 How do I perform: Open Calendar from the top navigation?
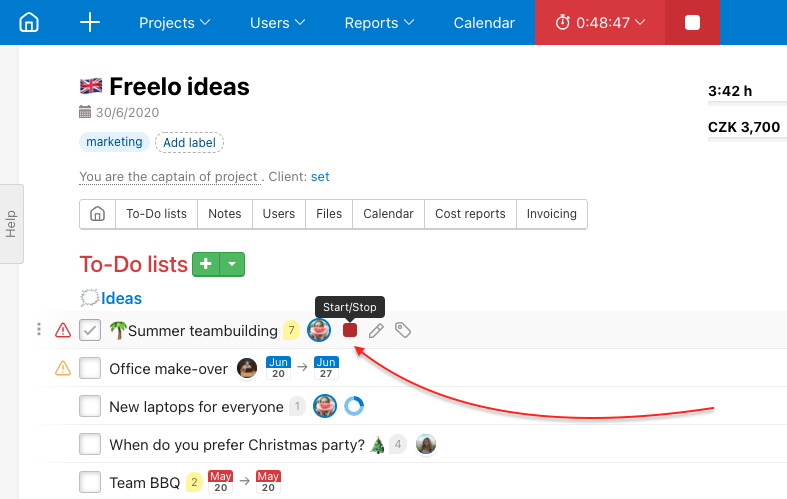tap(484, 23)
